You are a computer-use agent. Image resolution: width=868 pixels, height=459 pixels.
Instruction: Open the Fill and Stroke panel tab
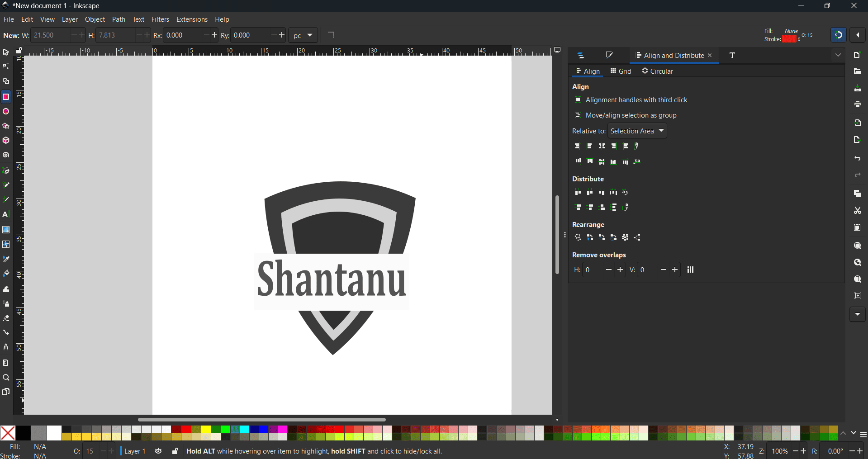[610, 55]
